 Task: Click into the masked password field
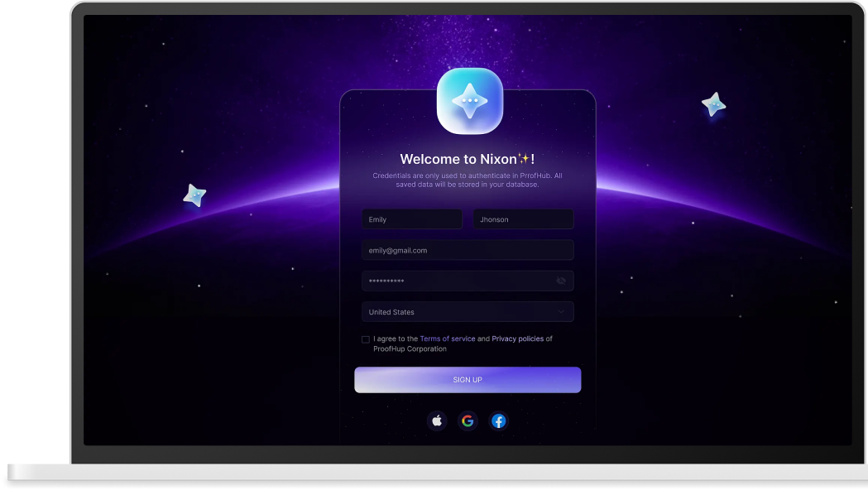[468, 281]
